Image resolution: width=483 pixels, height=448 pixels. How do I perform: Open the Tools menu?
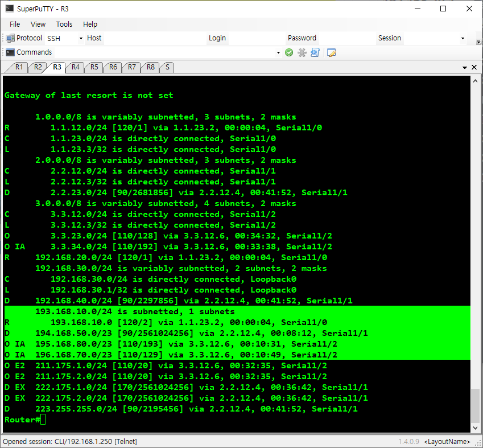coord(64,24)
